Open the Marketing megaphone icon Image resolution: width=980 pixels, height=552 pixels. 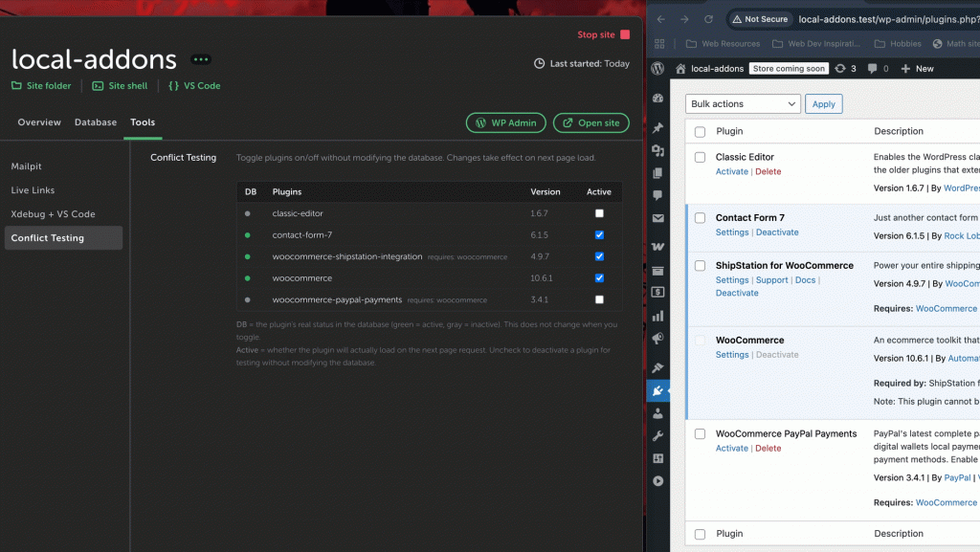657,339
